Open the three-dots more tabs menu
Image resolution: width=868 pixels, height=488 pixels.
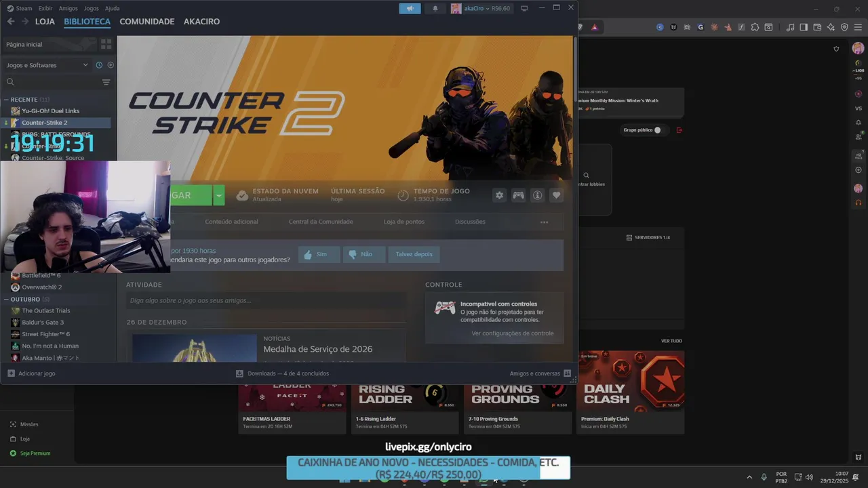tap(544, 222)
